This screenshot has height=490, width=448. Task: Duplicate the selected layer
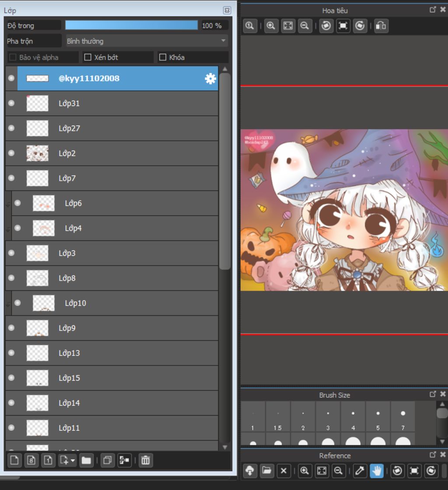pos(107,460)
